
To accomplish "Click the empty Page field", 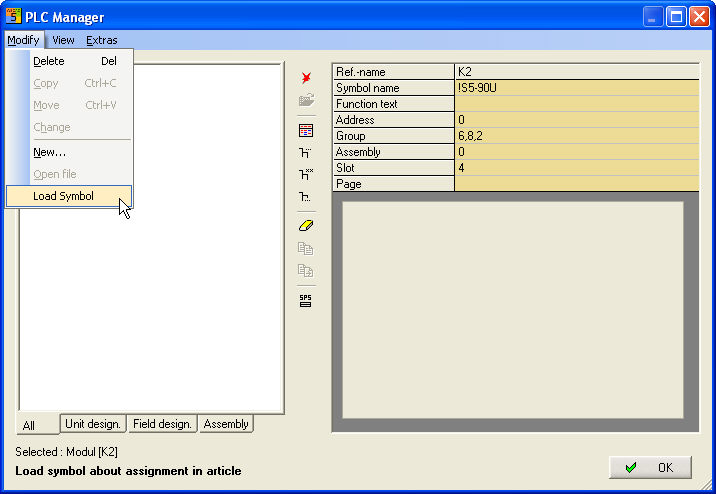I will (577, 184).
